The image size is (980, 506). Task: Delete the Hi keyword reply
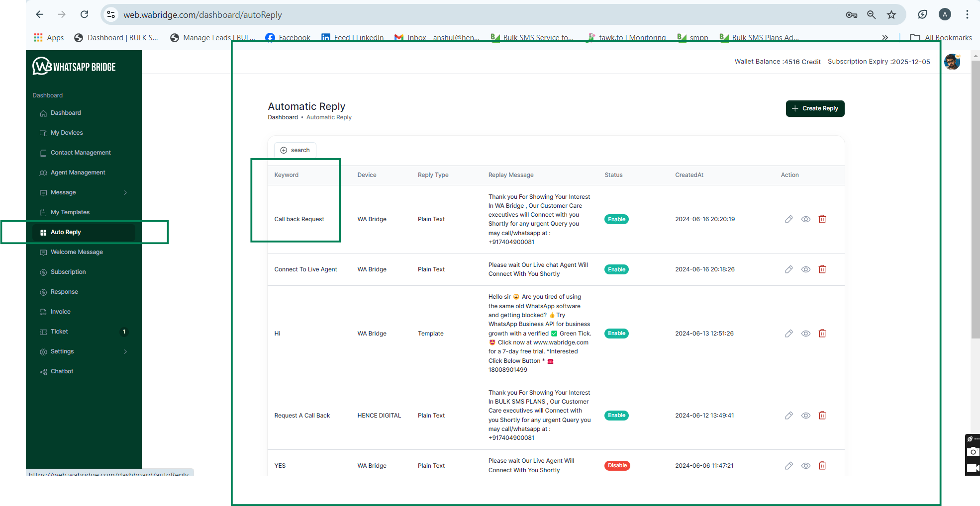(x=822, y=334)
